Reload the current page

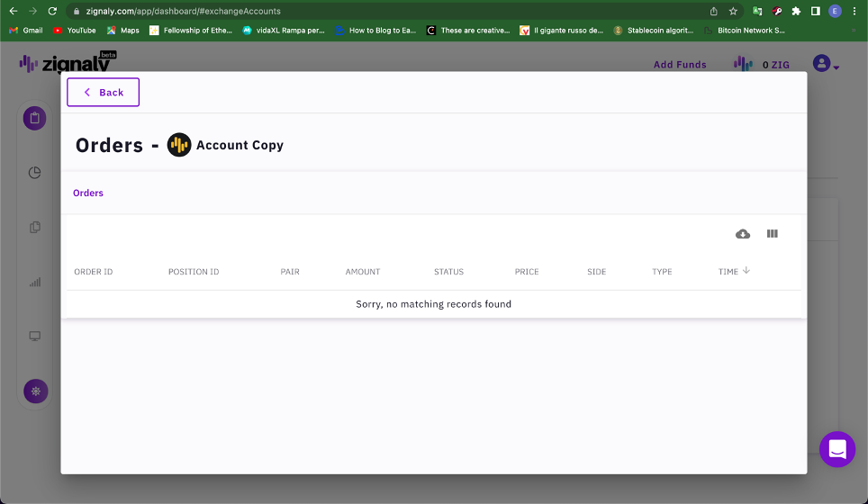click(x=52, y=11)
